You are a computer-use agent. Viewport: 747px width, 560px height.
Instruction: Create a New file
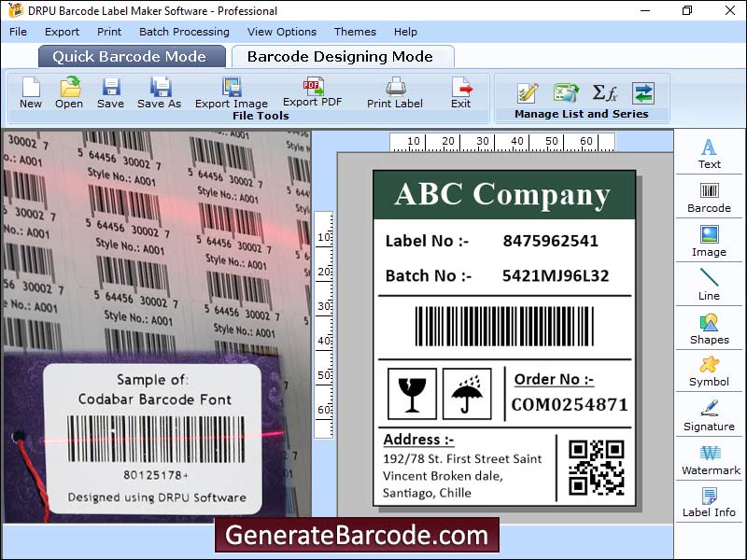31,92
